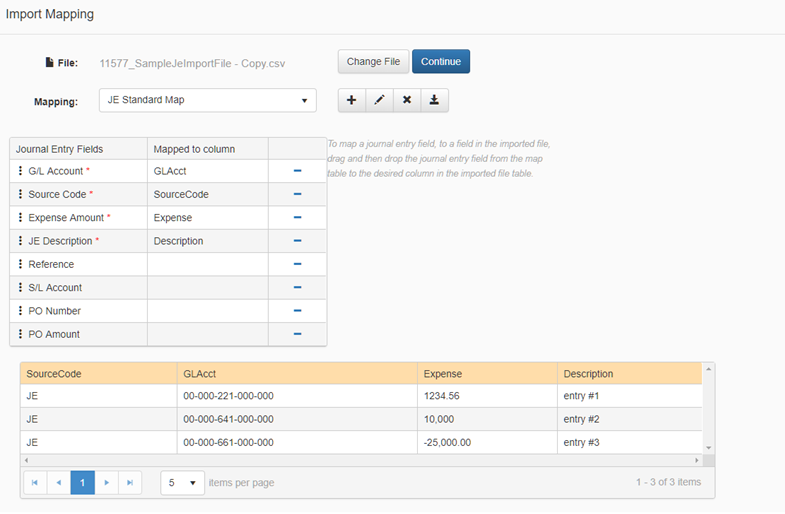Go to the last page of results

130,482
